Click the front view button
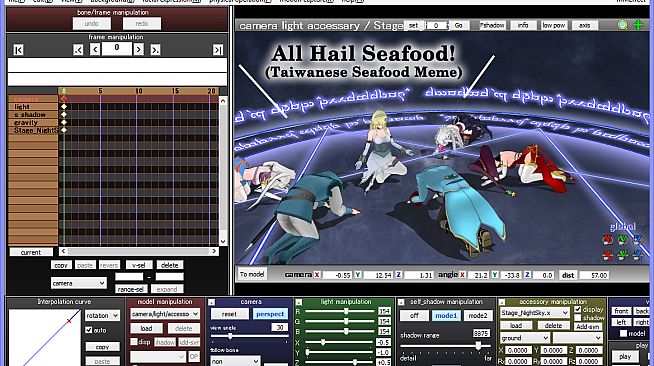The image size is (654, 366). click(621, 311)
